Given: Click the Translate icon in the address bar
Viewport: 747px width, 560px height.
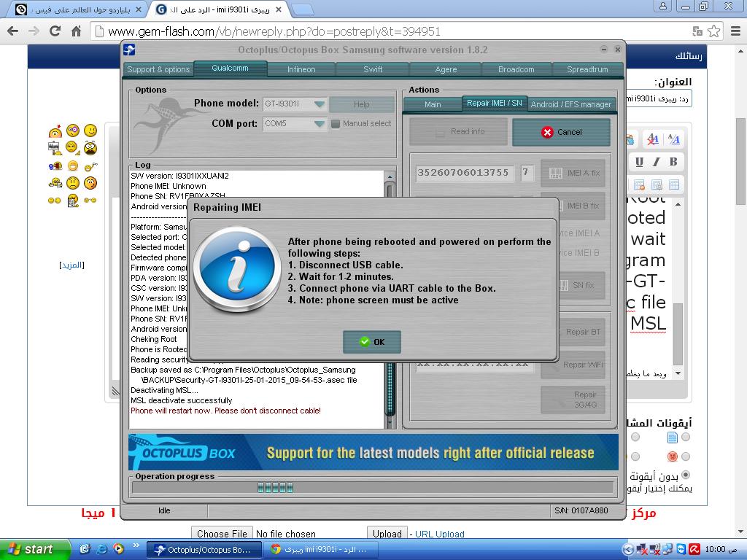Looking at the screenshot, I should (697, 31).
